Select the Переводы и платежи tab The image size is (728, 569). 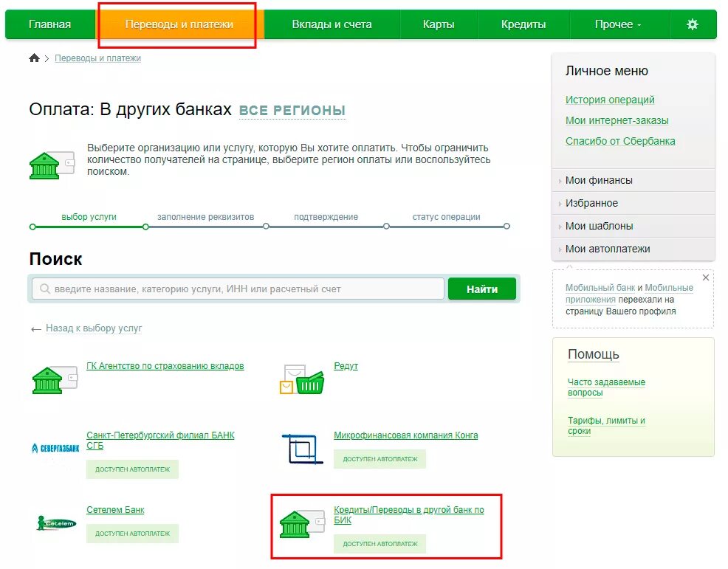179,24
